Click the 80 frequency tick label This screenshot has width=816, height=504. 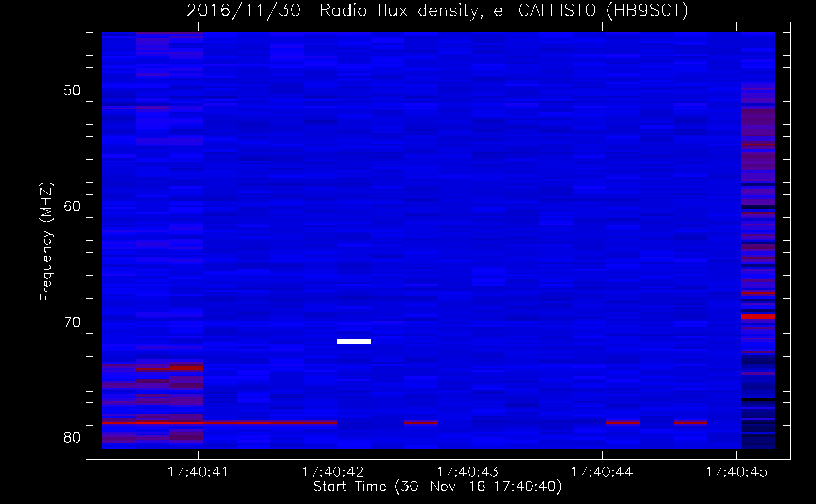[x=72, y=437]
